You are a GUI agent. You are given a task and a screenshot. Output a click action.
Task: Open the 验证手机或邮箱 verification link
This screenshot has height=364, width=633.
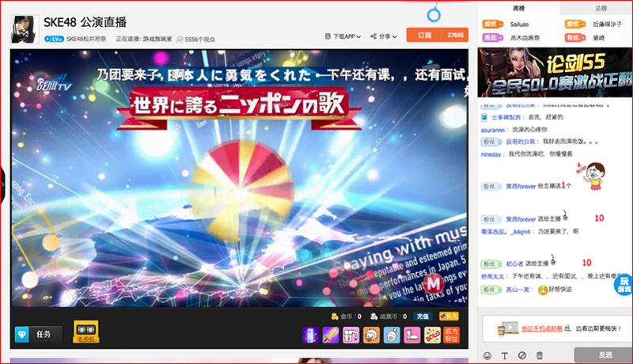(542, 328)
